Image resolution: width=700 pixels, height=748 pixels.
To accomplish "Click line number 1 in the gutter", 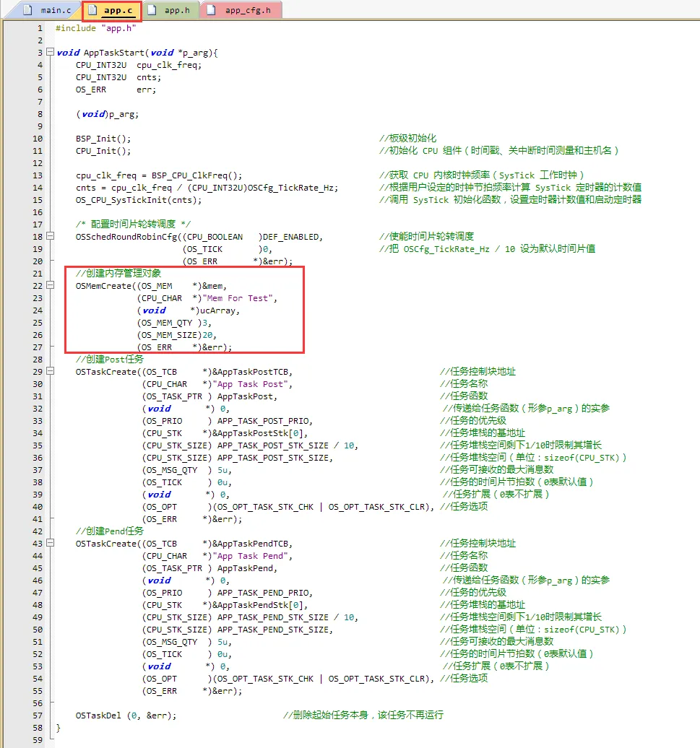I will tap(40, 28).
